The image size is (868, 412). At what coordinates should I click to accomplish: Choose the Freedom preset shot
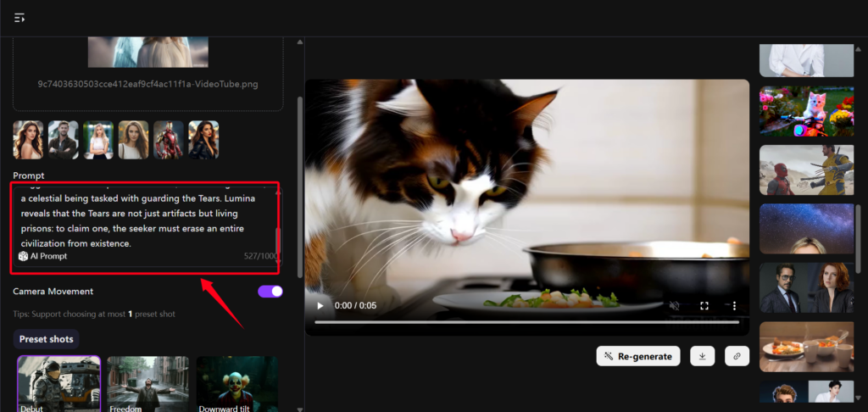[147, 383]
